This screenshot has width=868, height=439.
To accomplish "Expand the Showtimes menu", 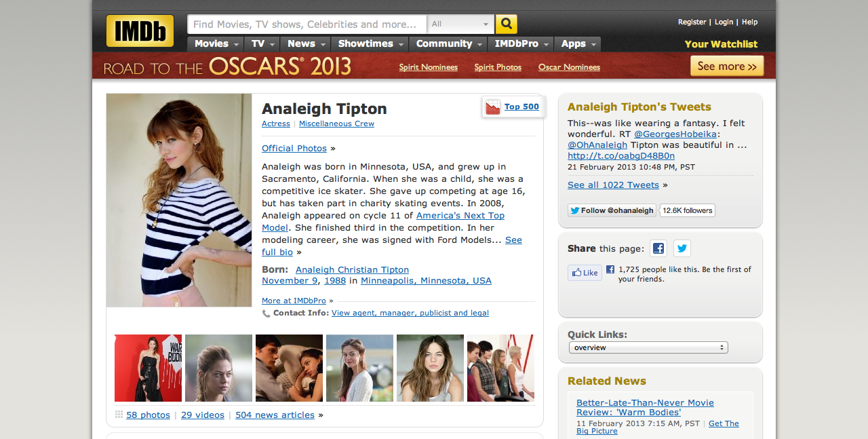I will (370, 44).
